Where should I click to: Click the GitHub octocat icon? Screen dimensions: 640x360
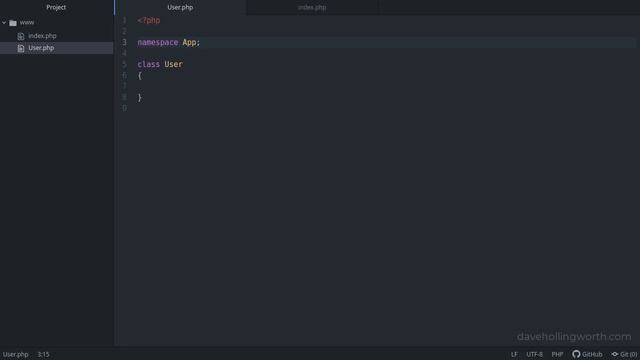pyautogui.click(x=576, y=354)
